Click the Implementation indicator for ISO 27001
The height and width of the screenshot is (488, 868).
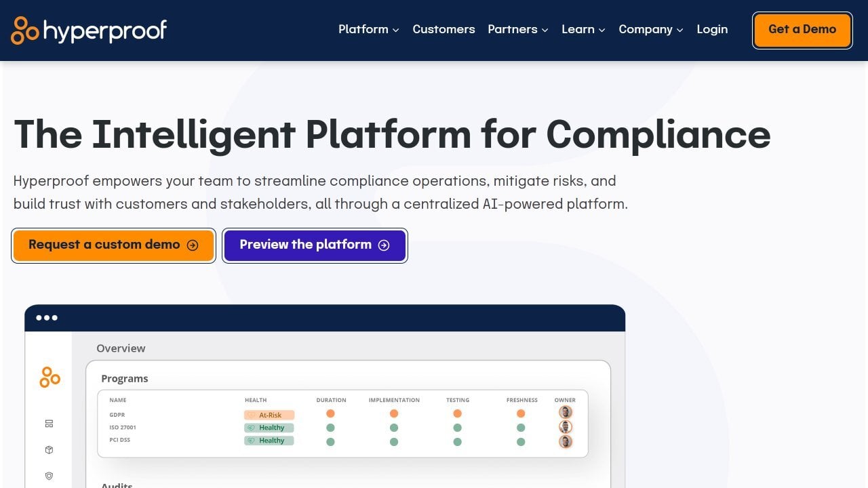tap(394, 427)
